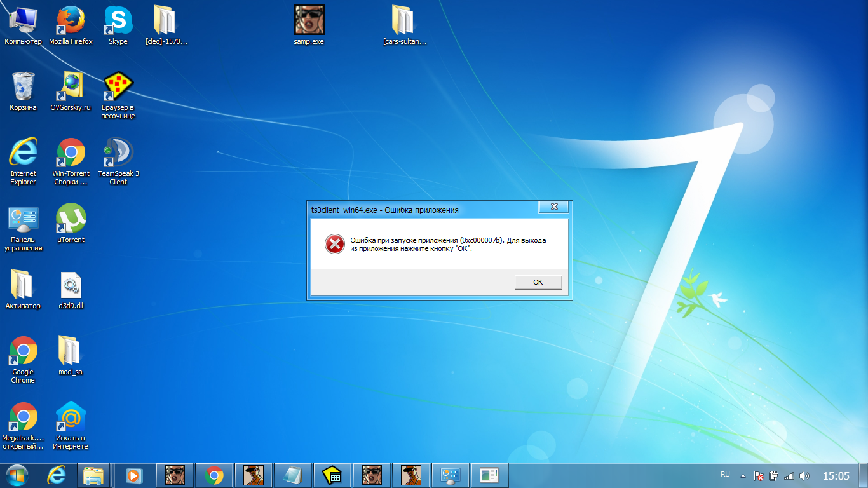868x488 pixels.
Task: Select the mod_sa folder on desktop
Action: click(71, 356)
